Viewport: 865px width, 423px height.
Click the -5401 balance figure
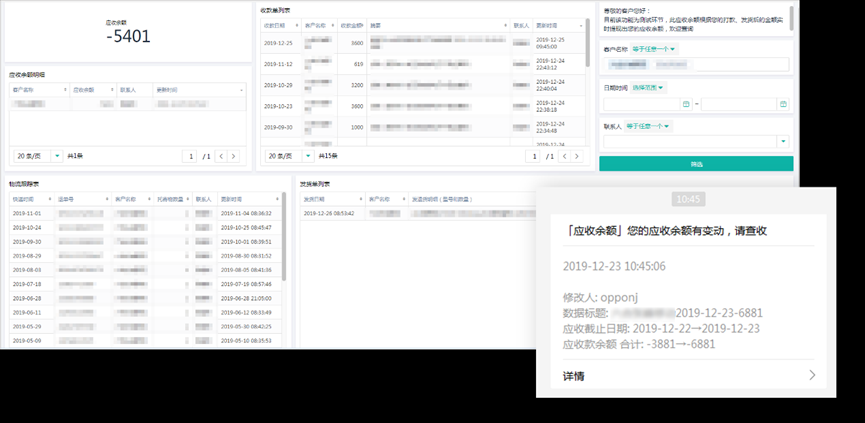point(128,36)
